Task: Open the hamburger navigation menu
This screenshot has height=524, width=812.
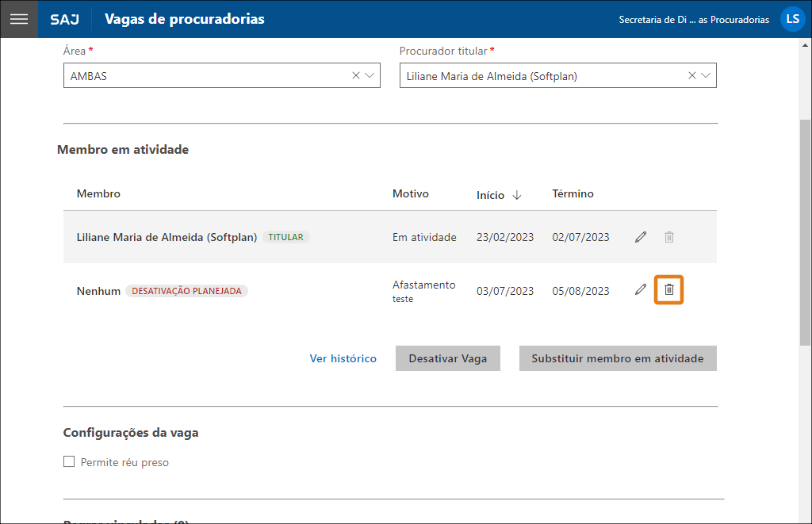Action: click(19, 19)
